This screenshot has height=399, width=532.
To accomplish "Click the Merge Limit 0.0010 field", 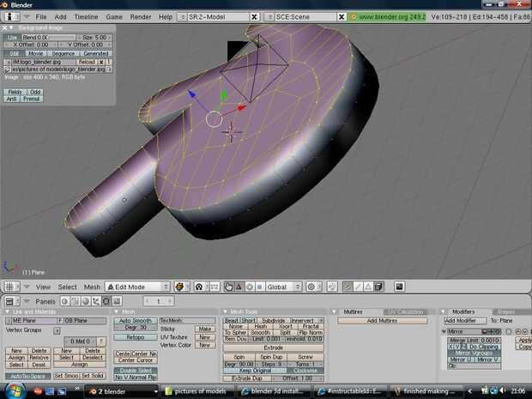I will click(x=474, y=341).
